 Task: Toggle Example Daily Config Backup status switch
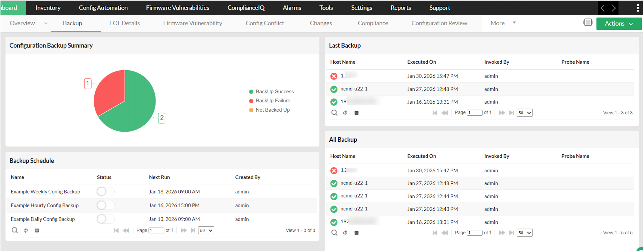pos(105,219)
